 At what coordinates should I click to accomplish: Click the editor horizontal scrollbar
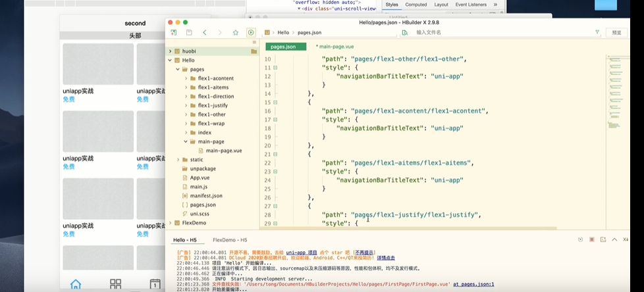pyautogui.click(x=408, y=228)
